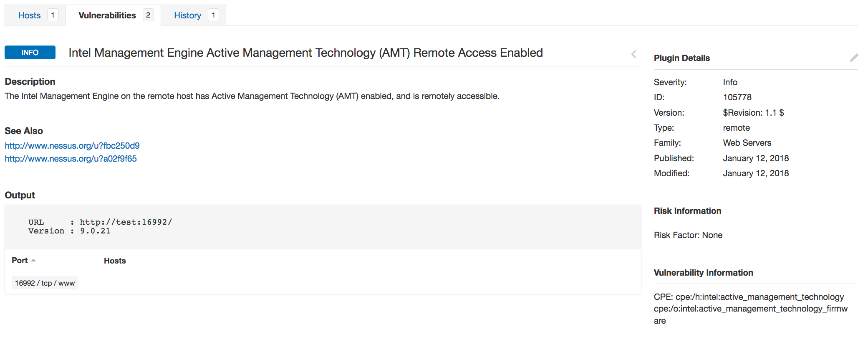The width and height of the screenshot is (868, 355).
Task: Click the blue INFO severity badge
Action: [30, 53]
